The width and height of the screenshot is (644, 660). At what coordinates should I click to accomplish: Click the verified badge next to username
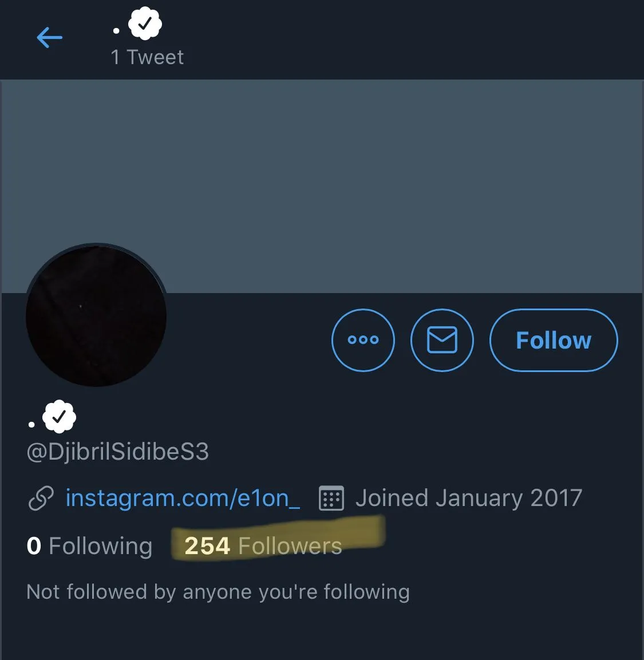tap(60, 416)
